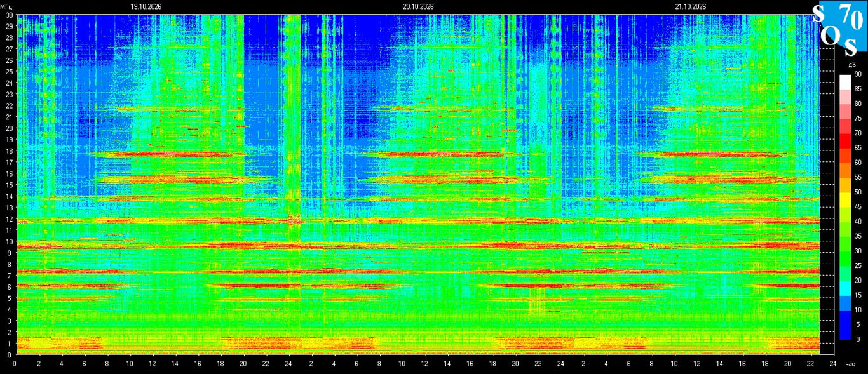Click the час unit label on the time axis

coord(851,364)
